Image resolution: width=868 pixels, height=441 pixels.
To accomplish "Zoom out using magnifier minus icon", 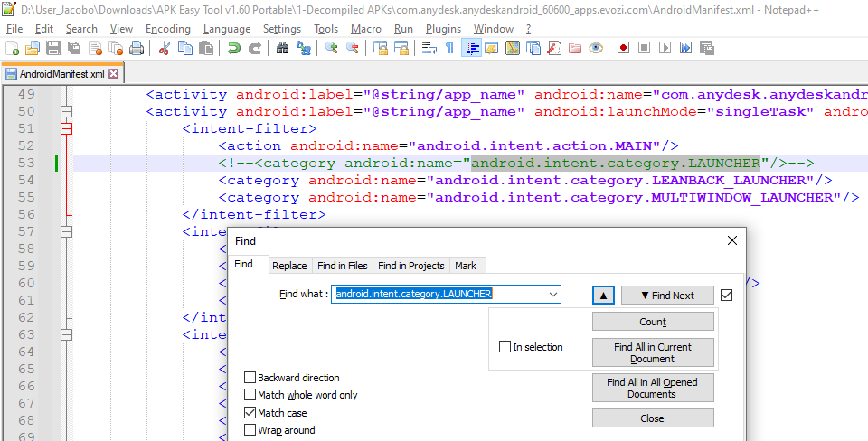I will coord(352,48).
